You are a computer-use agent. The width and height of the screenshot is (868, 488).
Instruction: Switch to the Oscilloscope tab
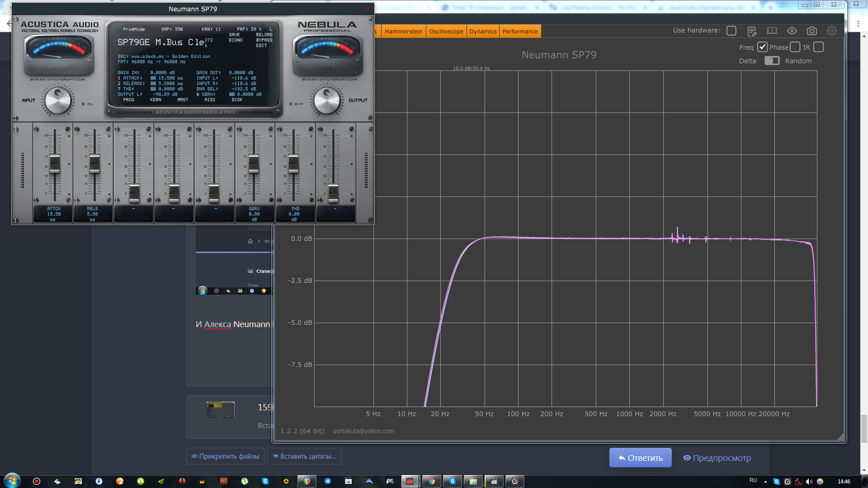[446, 31]
